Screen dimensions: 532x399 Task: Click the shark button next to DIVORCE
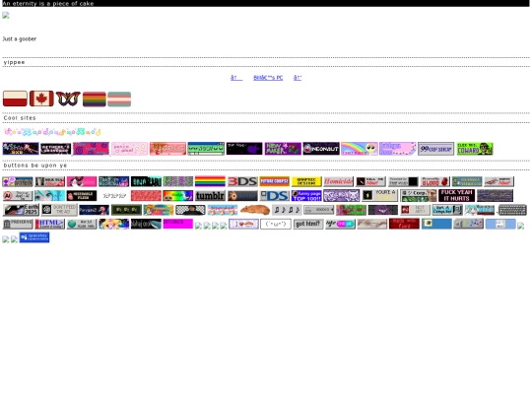click(x=146, y=224)
